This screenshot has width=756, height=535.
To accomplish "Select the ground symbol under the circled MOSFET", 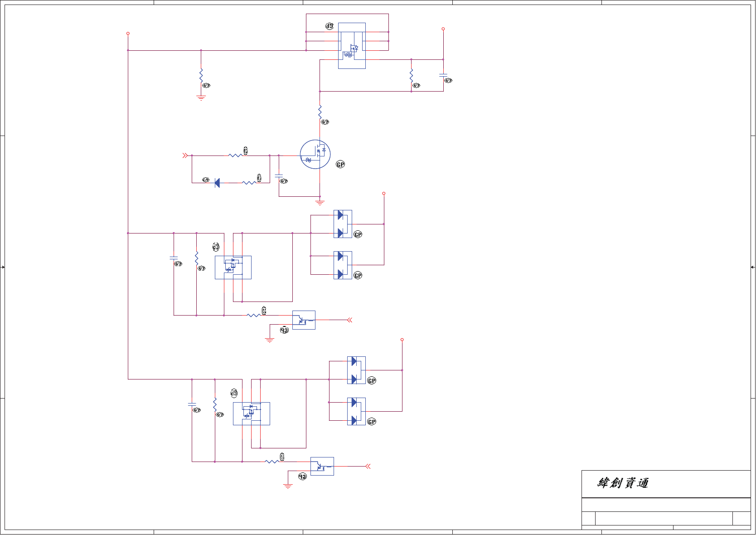I will (320, 202).
